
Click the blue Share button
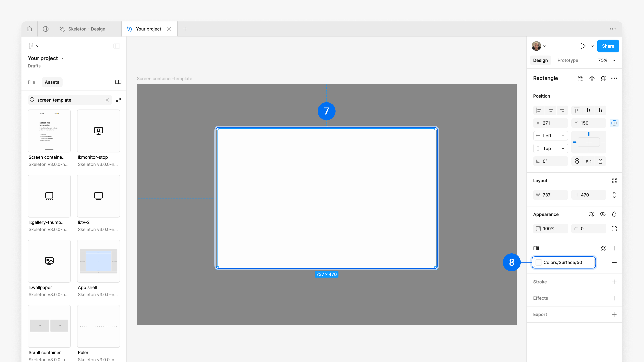608,46
